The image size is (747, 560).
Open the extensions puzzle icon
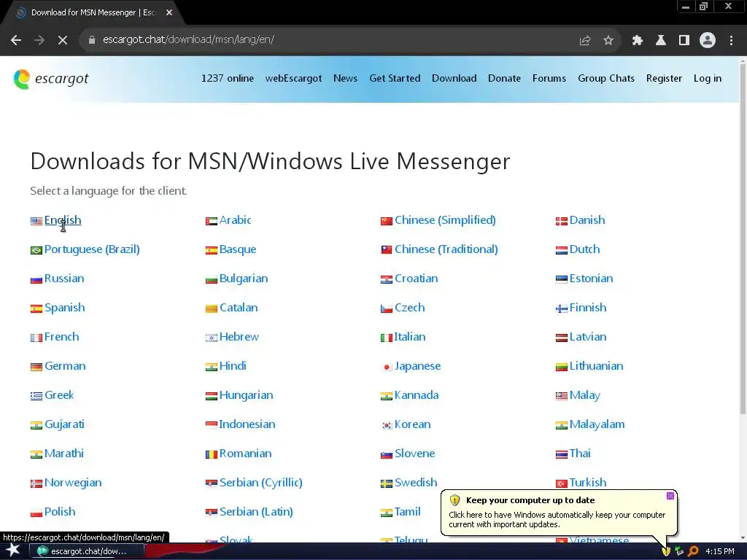[638, 40]
